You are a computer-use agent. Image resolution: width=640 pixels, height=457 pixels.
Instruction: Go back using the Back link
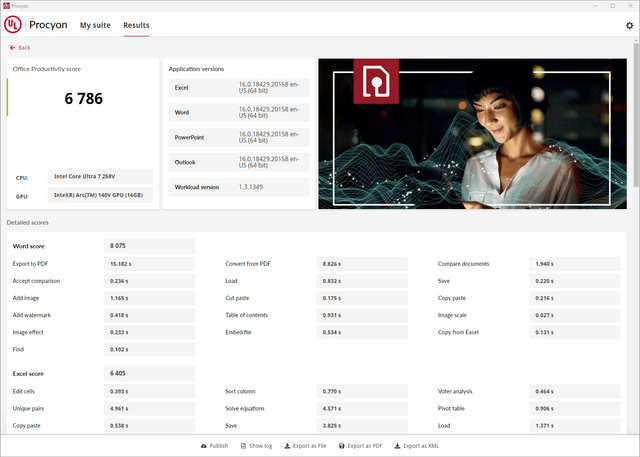coord(20,48)
